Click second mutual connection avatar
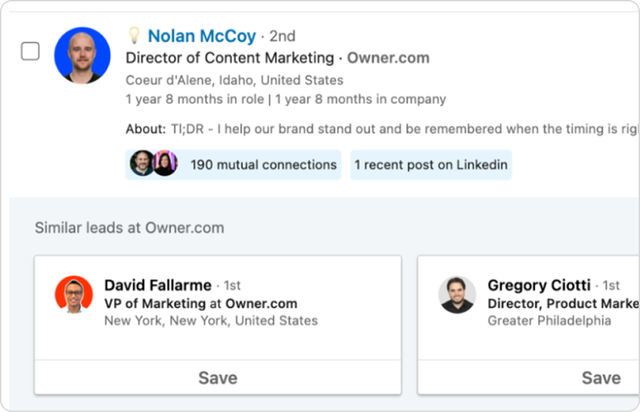The image size is (640, 412). (x=165, y=163)
